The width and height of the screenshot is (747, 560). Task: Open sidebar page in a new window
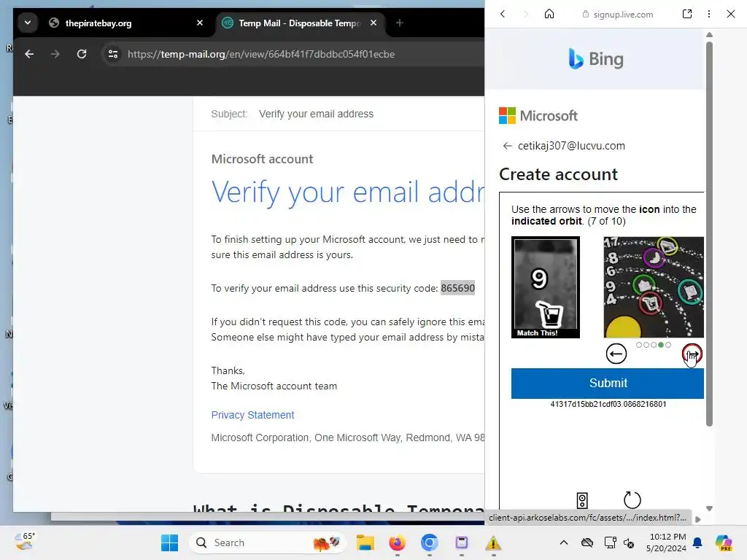point(687,14)
